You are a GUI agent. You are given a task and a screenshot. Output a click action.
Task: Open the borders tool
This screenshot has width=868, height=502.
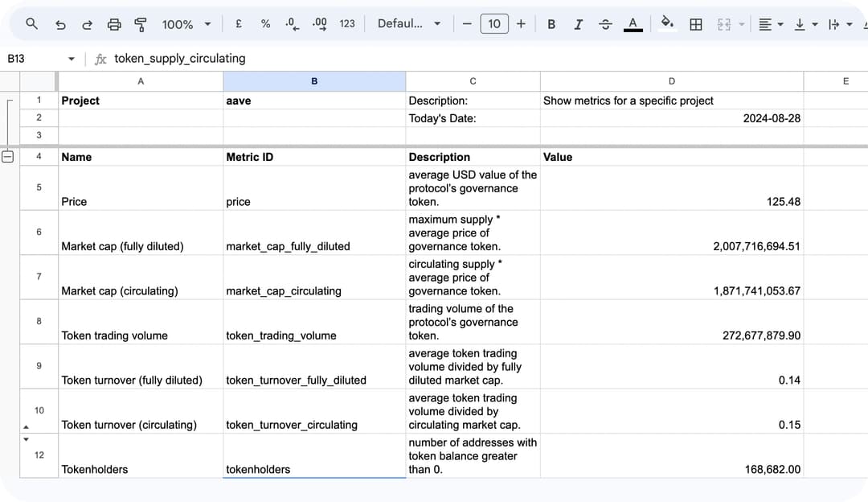696,24
